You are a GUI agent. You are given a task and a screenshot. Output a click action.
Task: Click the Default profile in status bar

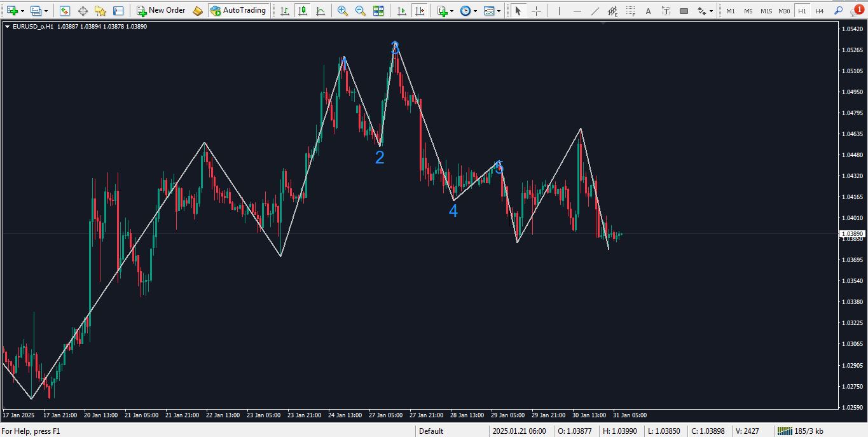pos(431,431)
